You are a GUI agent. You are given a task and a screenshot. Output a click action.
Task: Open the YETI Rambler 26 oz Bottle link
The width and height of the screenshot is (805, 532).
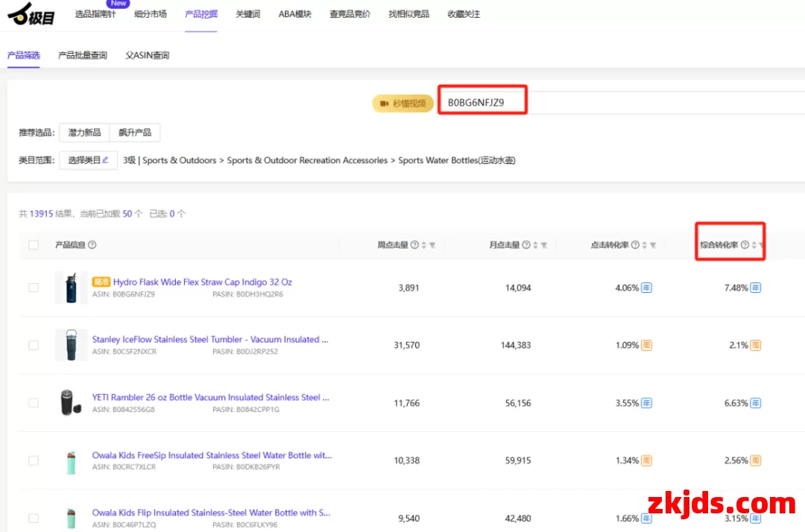pos(210,398)
